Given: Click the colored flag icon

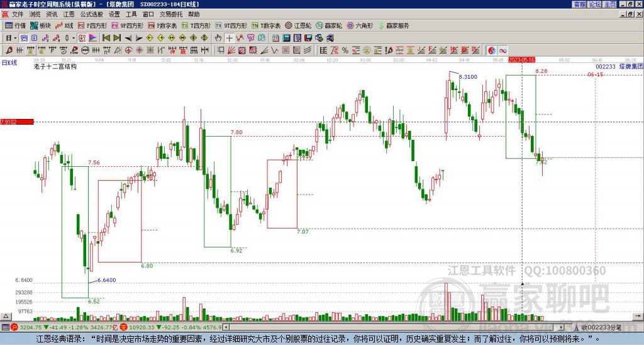Looking at the screenshot, I should pyautogui.click(x=93, y=38).
